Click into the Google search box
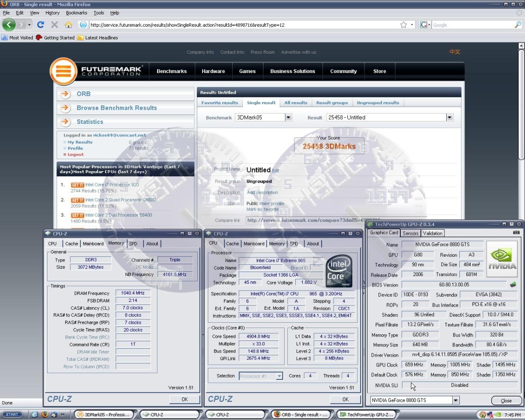The width and height of the screenshot is (525, 420). [472, 25]
